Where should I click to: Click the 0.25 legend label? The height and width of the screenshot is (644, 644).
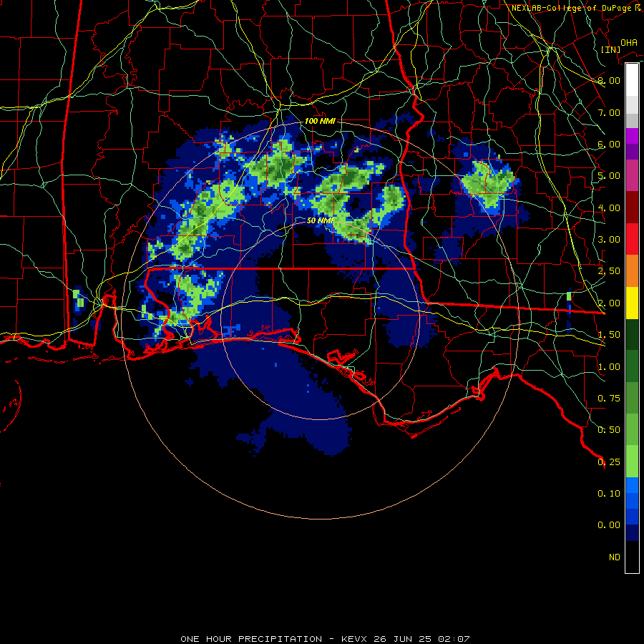click(609, 462)
